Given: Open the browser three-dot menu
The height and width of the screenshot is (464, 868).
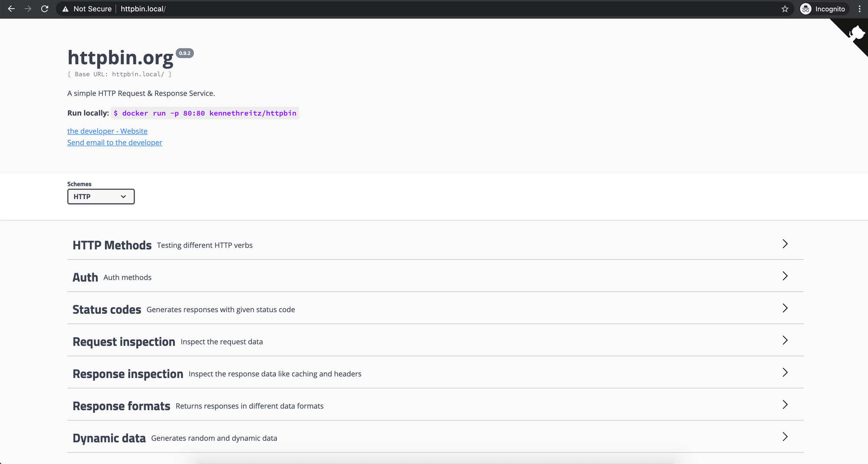Looking at the screenshot, I should tap(859, 9).
